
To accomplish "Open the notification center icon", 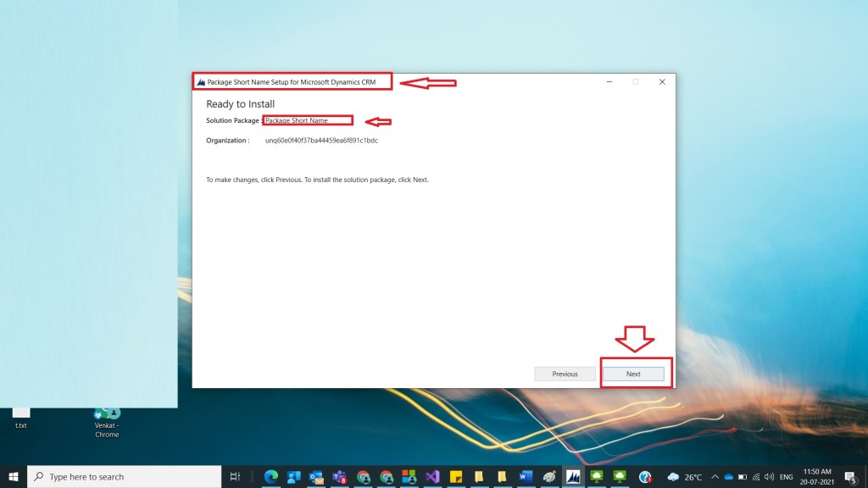I will [850, 477].
